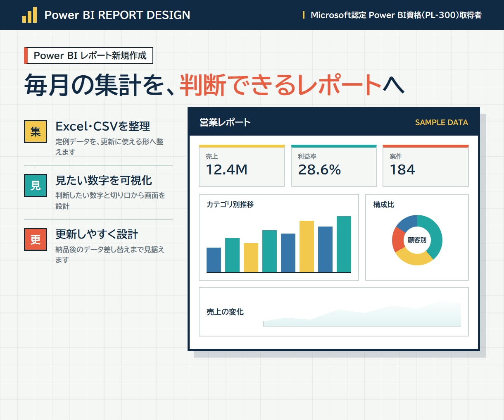Click the SAMPLE DATA label

(x=442, y=122)
